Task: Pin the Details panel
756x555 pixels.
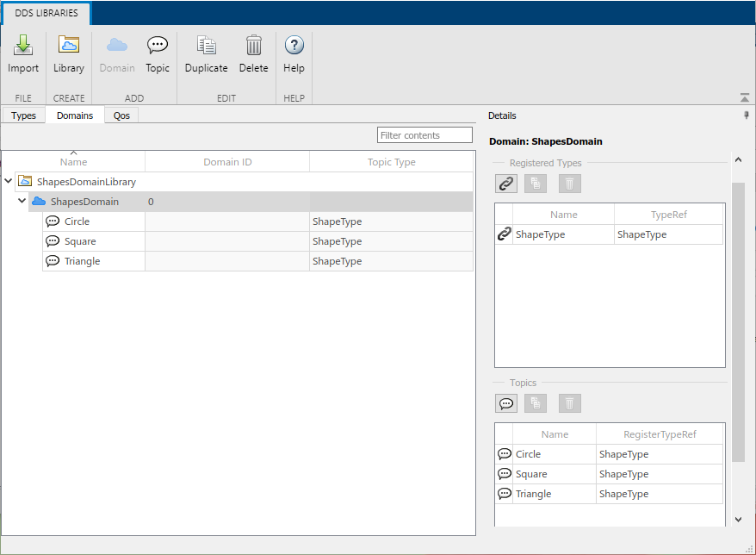Action: [747, 115]
